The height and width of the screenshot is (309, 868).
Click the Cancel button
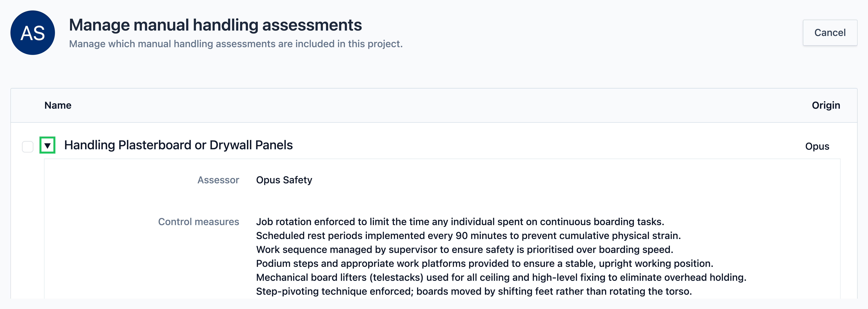click(830, 33)
